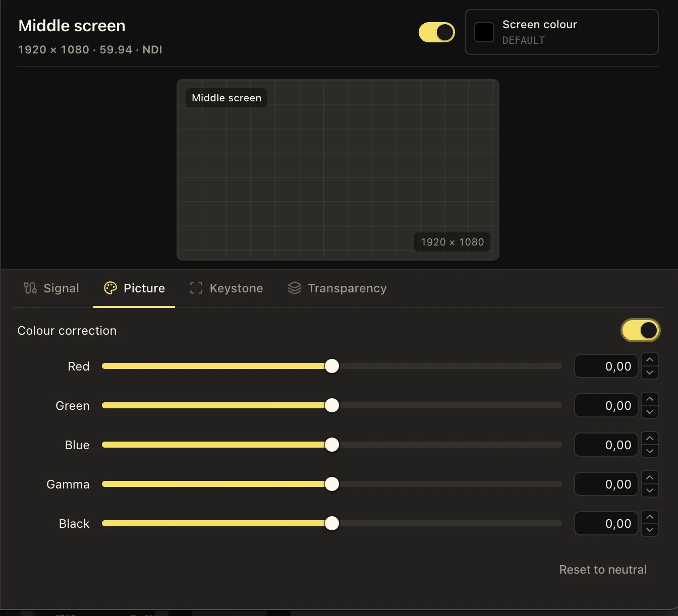
Task: Focus the Black value input field
Action: 606,523
